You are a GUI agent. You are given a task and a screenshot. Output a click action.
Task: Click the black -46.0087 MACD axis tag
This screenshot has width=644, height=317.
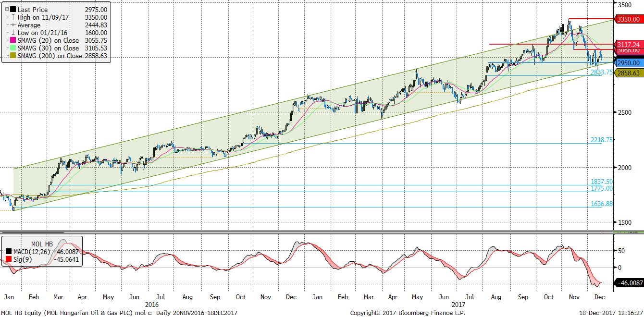pos(629,283)
